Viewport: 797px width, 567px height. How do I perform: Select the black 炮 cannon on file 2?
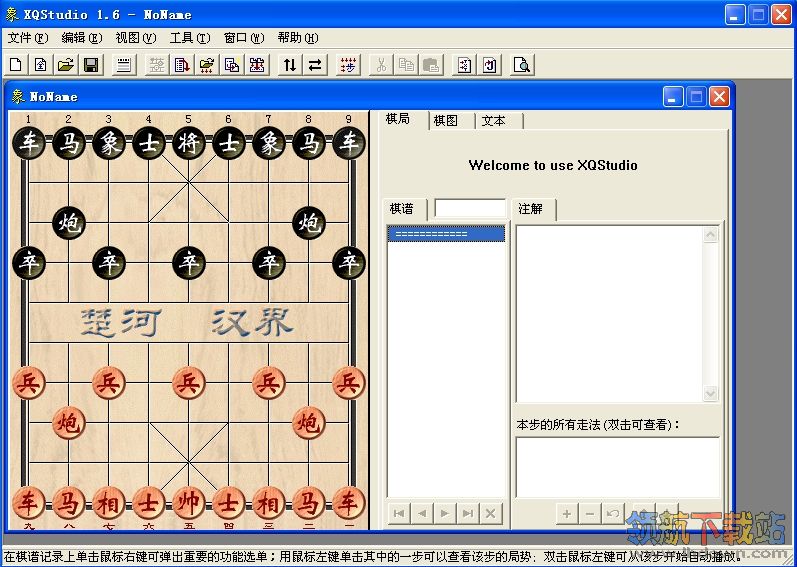pyautogui.click(x=69, y=223)
